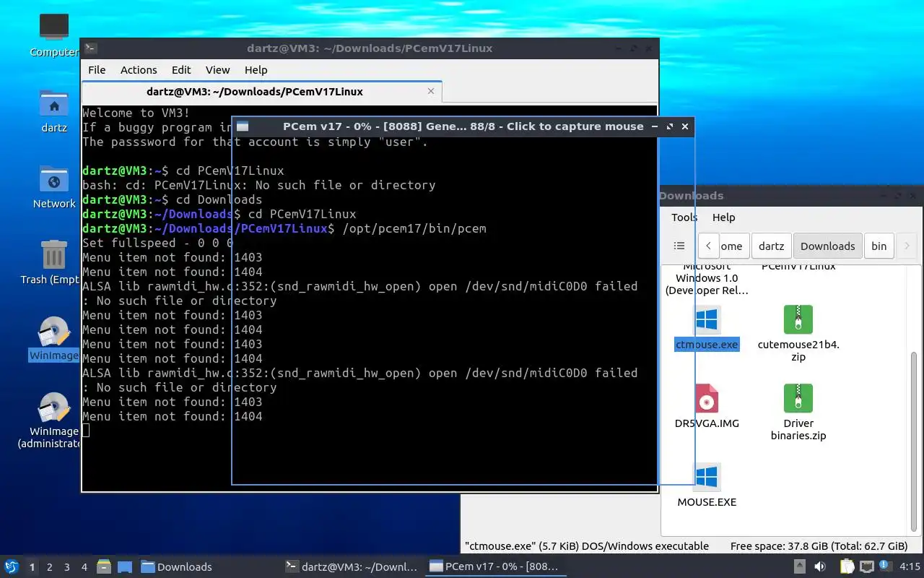The image size is (924, 578).
Task: Switch to workspace 2
Action: point(50,567)
